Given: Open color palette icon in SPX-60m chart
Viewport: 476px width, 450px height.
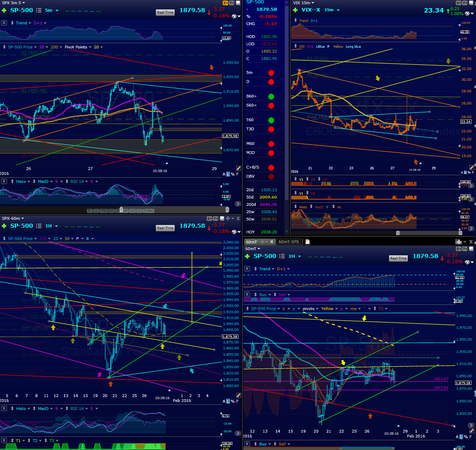Looking at the screenshot, I should click(x=234, y=232).
